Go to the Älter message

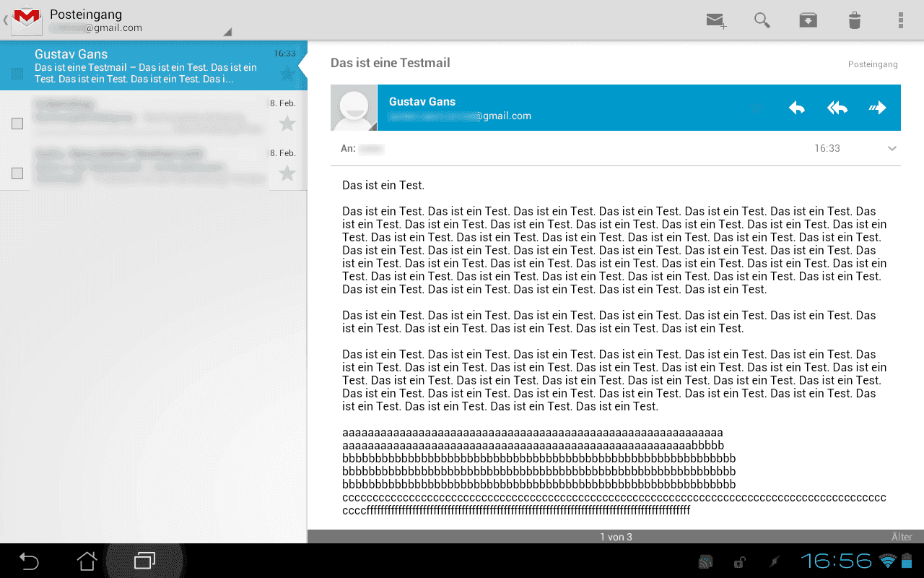tap(902, 537)
